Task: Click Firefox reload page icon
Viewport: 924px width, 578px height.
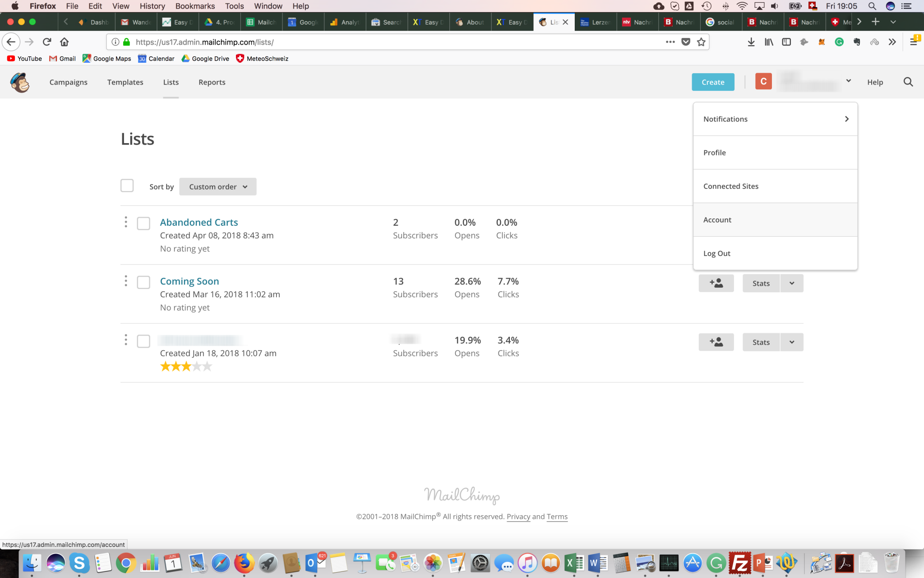Action: click(47, 42)
